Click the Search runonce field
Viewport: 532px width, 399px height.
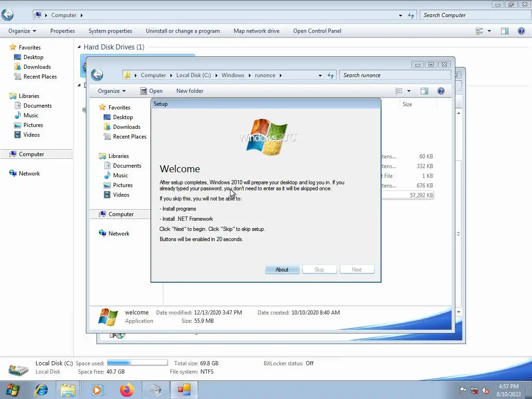pyautogui.click(x=395, y=75)
